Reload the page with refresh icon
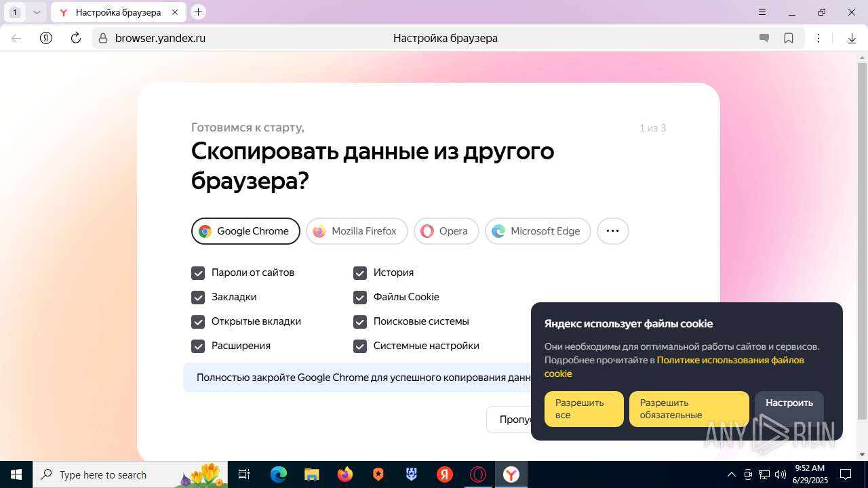 pyautogui.click(x=76, y=38)
